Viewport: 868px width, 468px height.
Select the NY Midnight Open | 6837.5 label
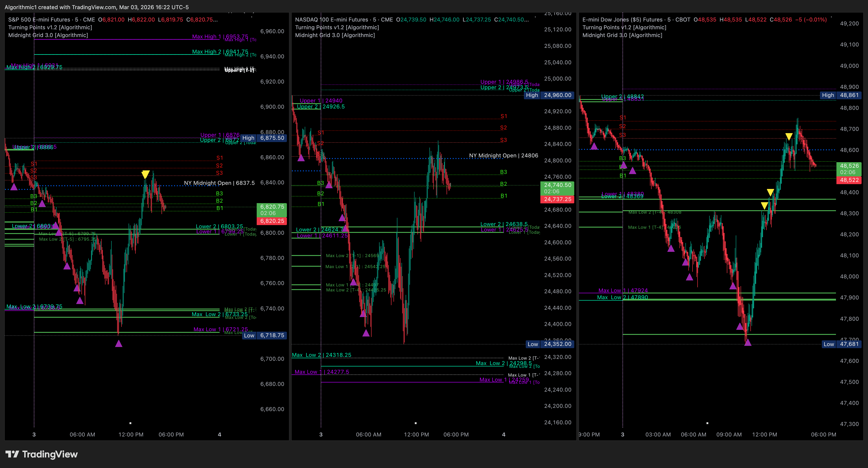219,183
